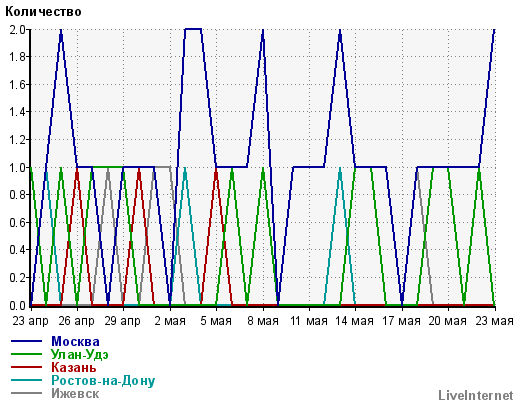Click the 1.0 value axis label

pyautogui.click(x=17, y=167)
